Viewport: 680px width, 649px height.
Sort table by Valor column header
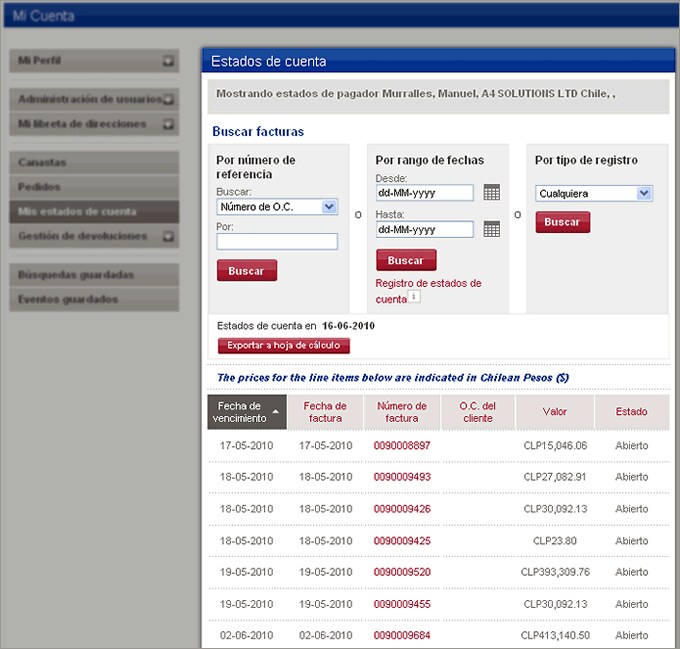coord(554,411)
